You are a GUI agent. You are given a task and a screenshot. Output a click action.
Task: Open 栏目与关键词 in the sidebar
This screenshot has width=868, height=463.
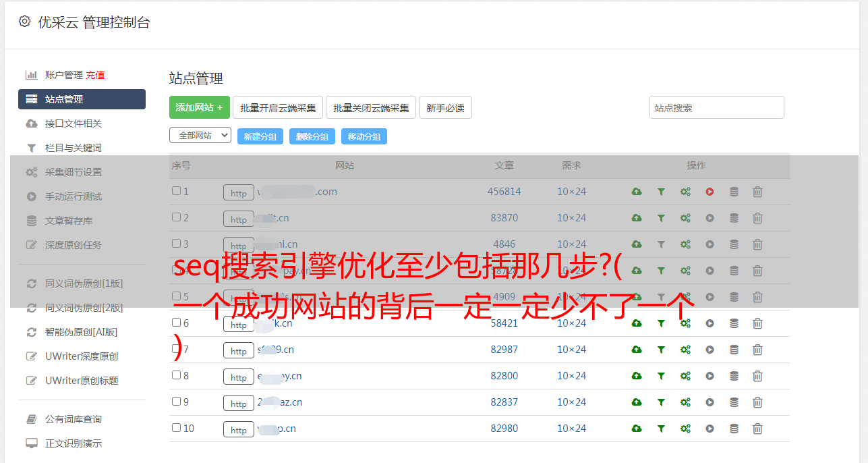(74, 148)
